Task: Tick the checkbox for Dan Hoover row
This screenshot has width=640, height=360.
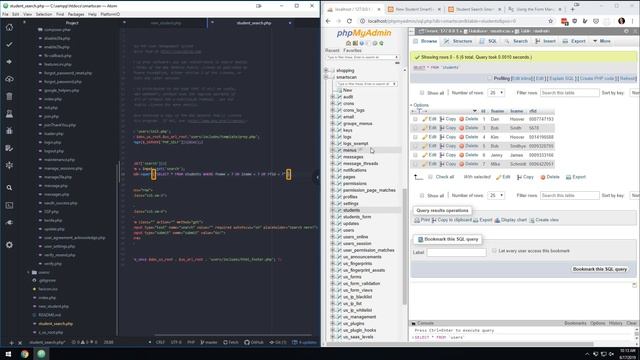Action: coord(415,119)
